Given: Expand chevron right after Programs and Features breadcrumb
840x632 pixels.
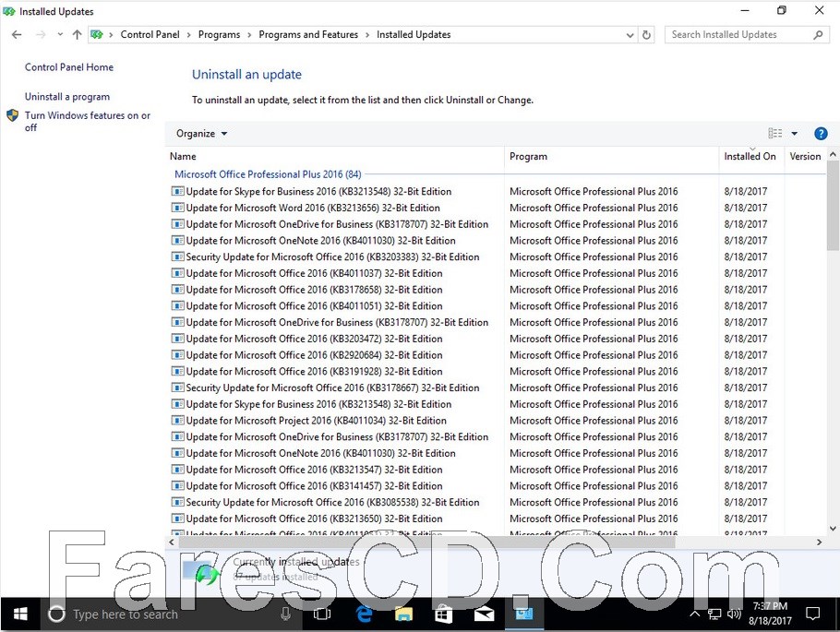Looking at the screenshot, I should (367, 35).
